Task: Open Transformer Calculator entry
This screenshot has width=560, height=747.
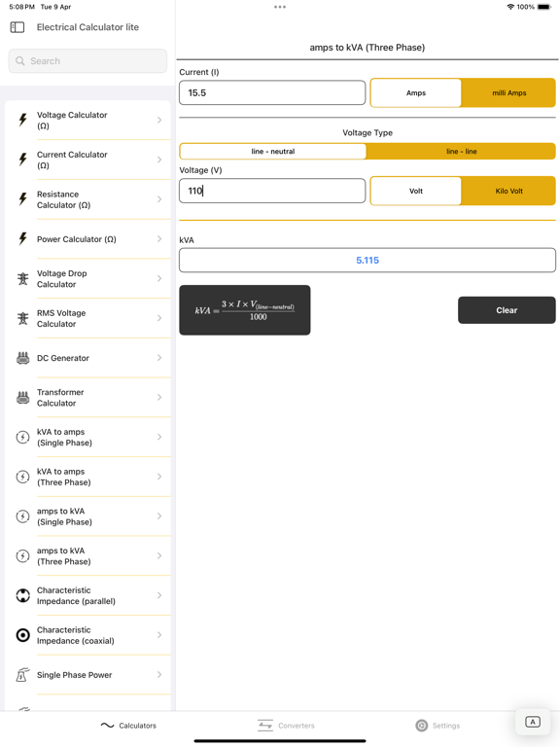Action: pos(87,397)
